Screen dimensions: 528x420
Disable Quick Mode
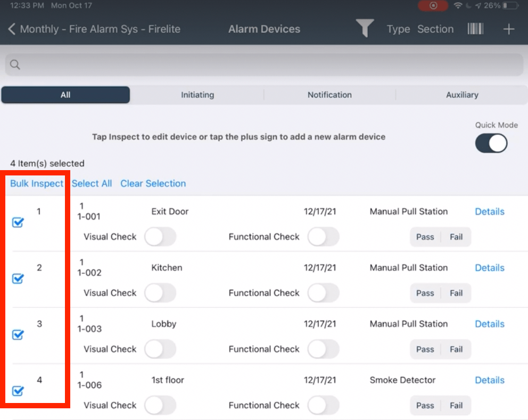click(x=490, y=142)
